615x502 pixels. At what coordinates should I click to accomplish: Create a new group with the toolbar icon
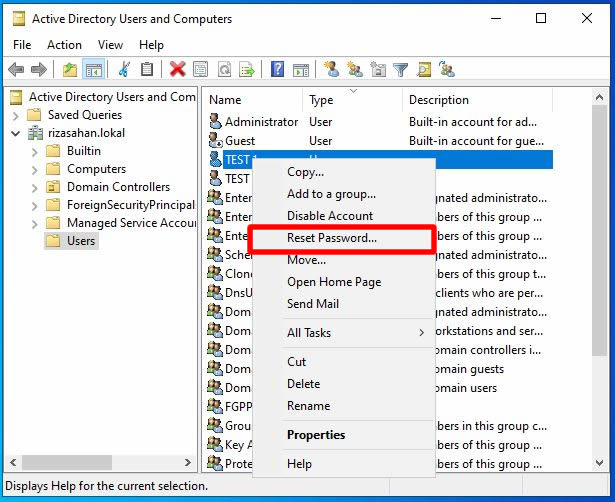(355, 69)
